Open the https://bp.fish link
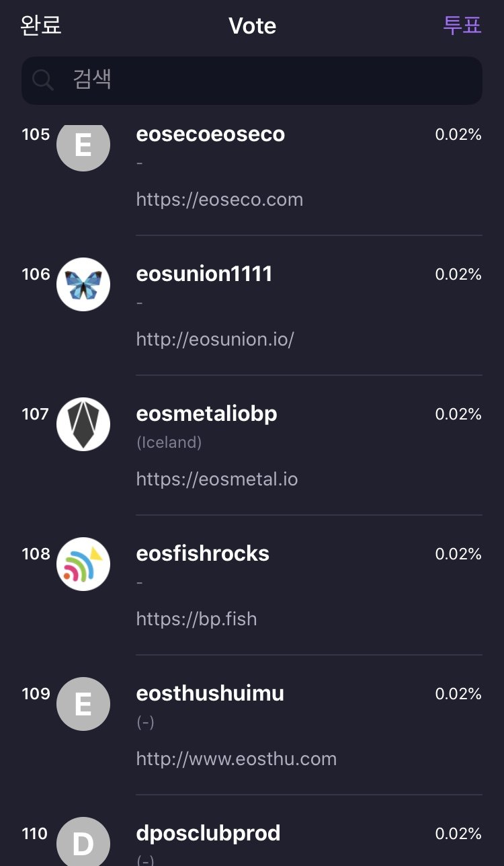504x866 pixels. (197, 619)
